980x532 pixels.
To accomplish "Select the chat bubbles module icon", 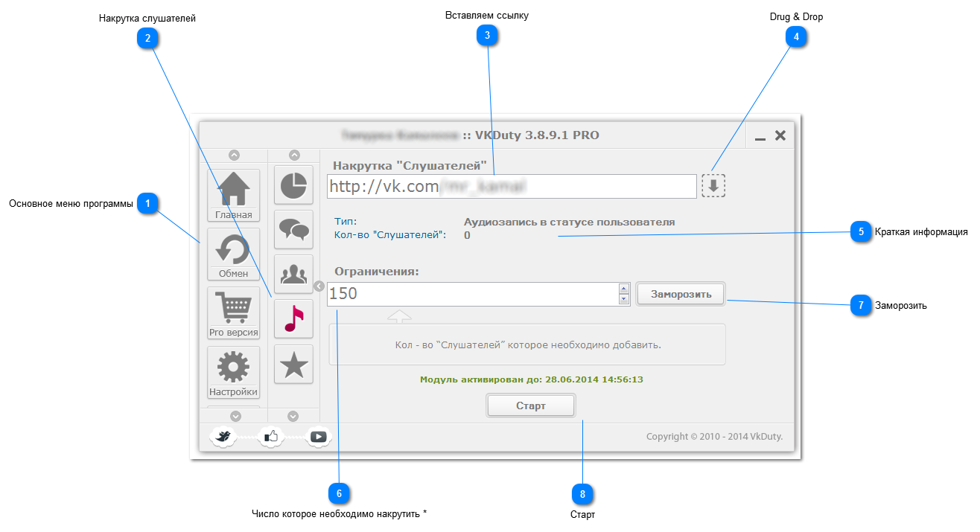I will tap(293, 229).
